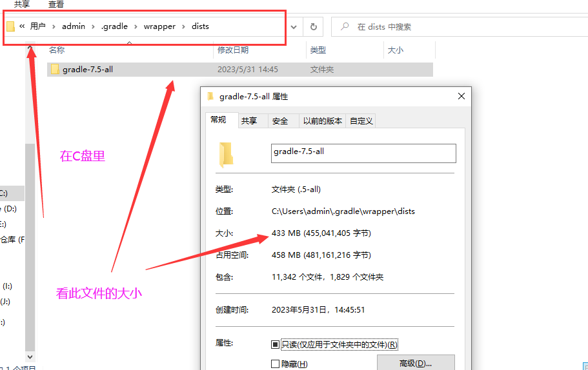Expand the chevron after admin in the path
This screenshot has width=588, height=370.
coord(93,27)
